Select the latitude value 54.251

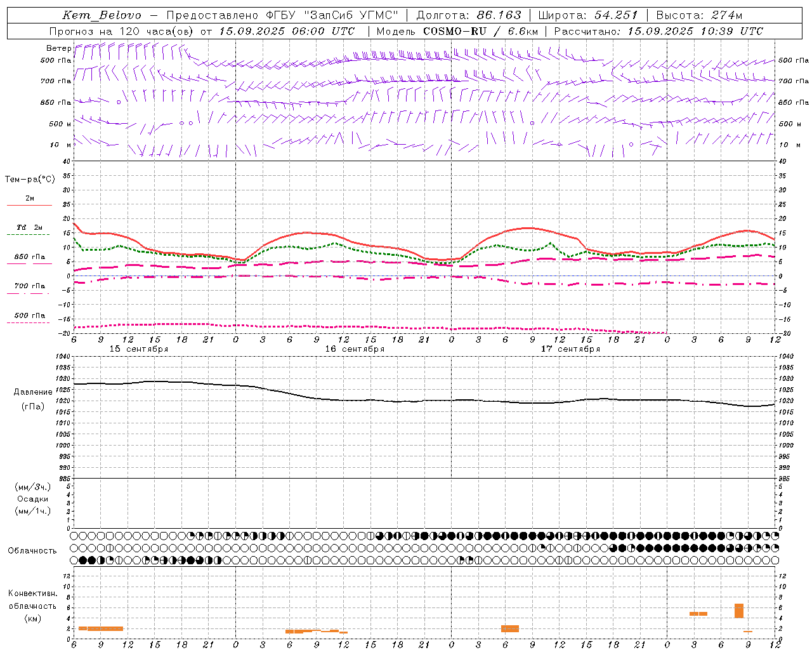coord(616,15)
